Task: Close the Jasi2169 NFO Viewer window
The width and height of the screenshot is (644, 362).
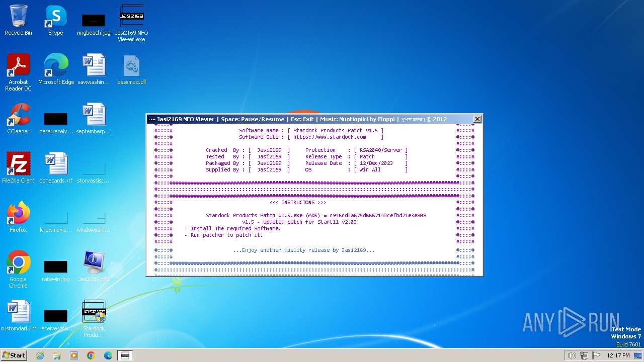Action: (477, 119)
